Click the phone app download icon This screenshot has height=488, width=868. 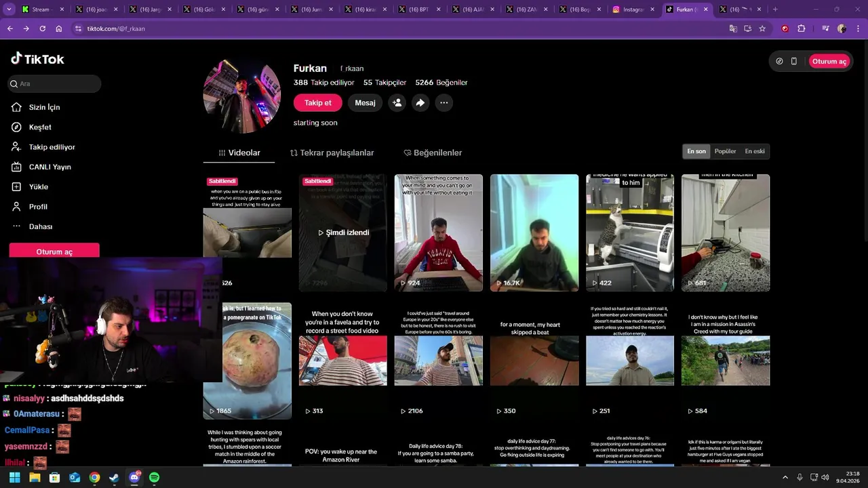794,61
